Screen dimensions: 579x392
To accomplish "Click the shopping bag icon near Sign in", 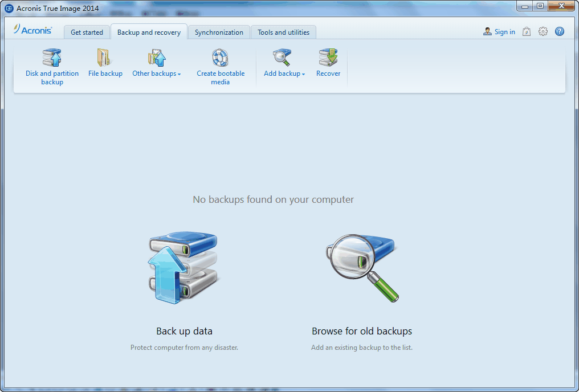I will click(x=527, y=32).
